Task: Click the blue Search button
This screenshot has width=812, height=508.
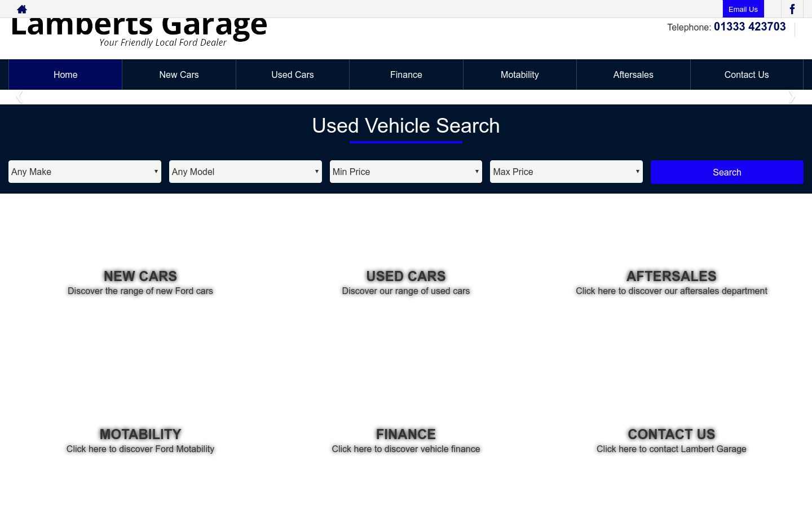Action: (x=727, y=172)
